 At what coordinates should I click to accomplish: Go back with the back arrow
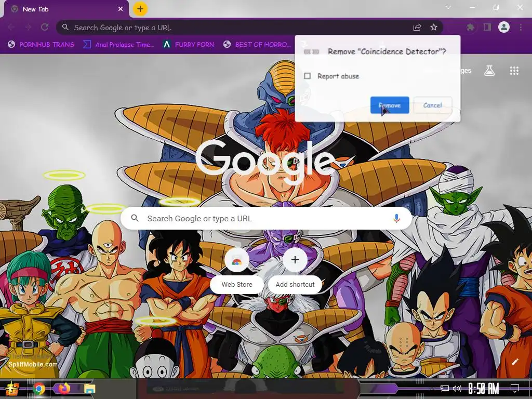coord(11,27)
